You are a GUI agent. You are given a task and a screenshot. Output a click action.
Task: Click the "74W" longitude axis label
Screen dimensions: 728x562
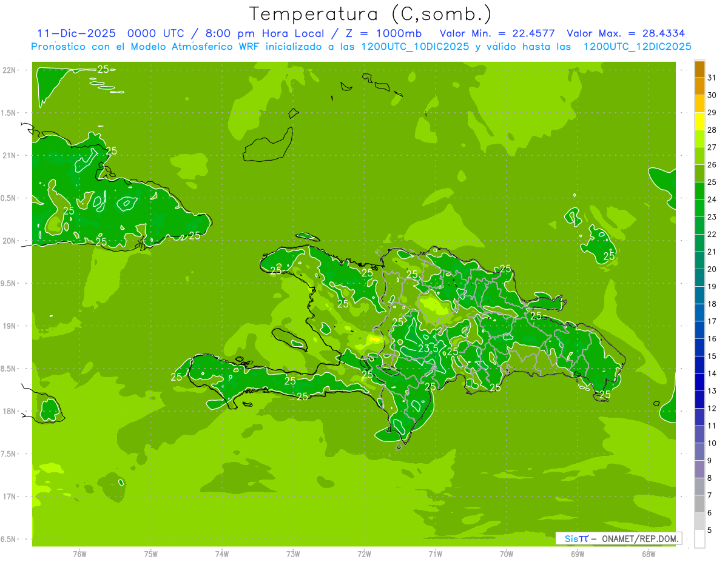[222, 554]
